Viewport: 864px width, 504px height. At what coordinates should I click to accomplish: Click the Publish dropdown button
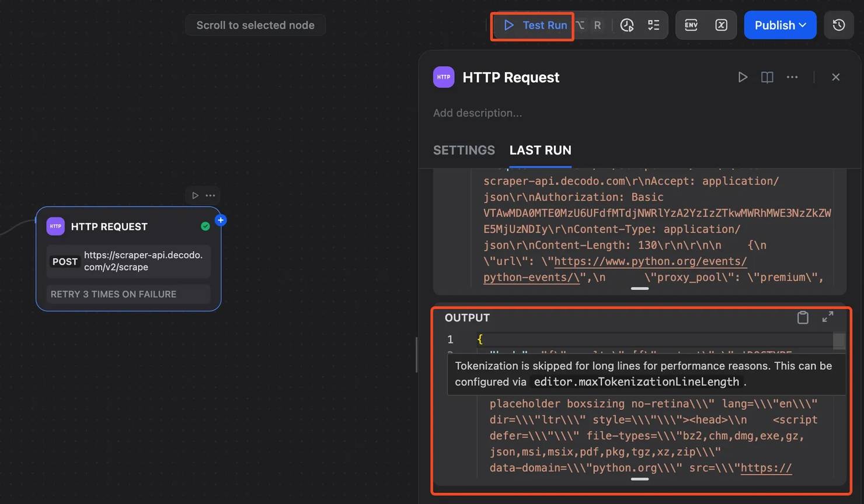[x=780, y=25]
